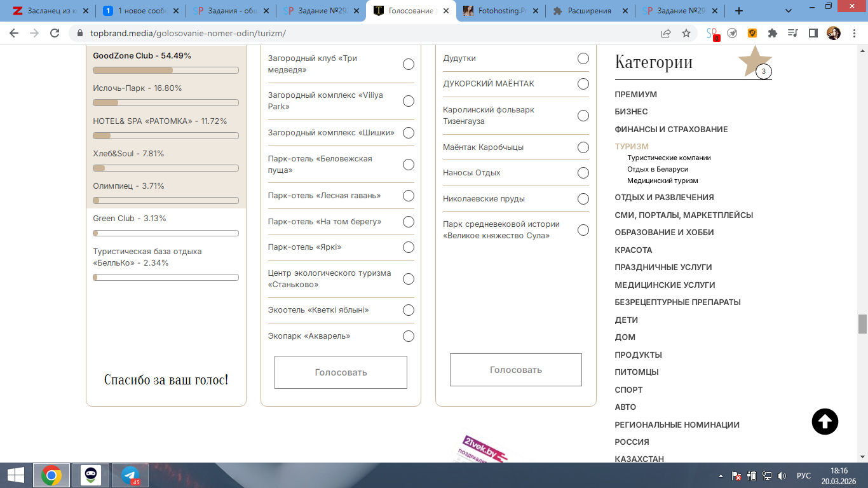Select Загородный комплекс «Viliya Park» option
This screenshot has width=868, height=488.
point(409,101)
